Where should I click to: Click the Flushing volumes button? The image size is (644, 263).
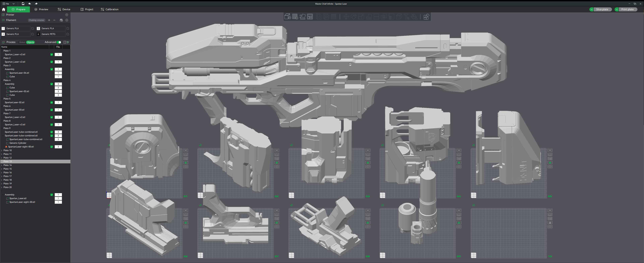click(37, 20)
